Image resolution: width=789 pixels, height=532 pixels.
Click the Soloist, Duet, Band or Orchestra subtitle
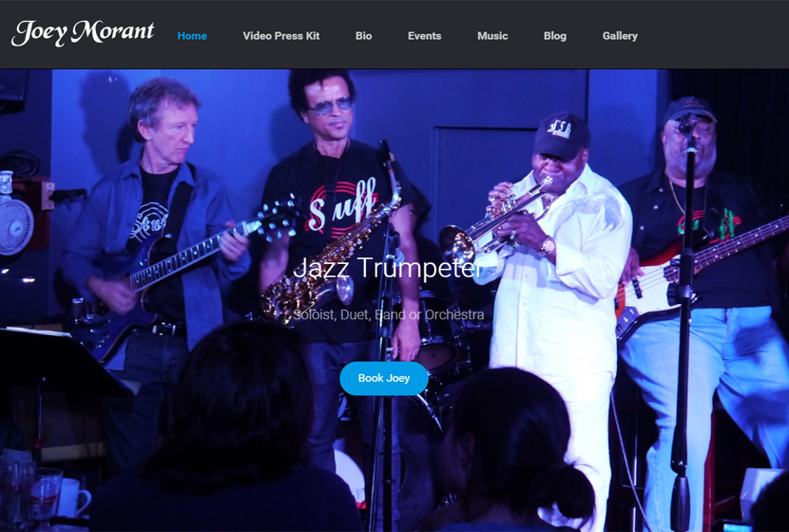point(389,314)
